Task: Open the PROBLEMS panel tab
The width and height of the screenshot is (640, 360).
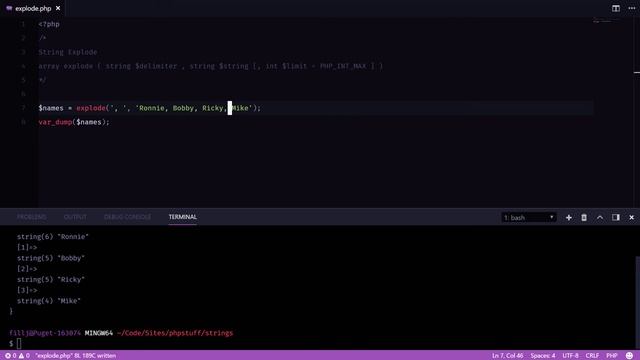Action: coord(31,217)
